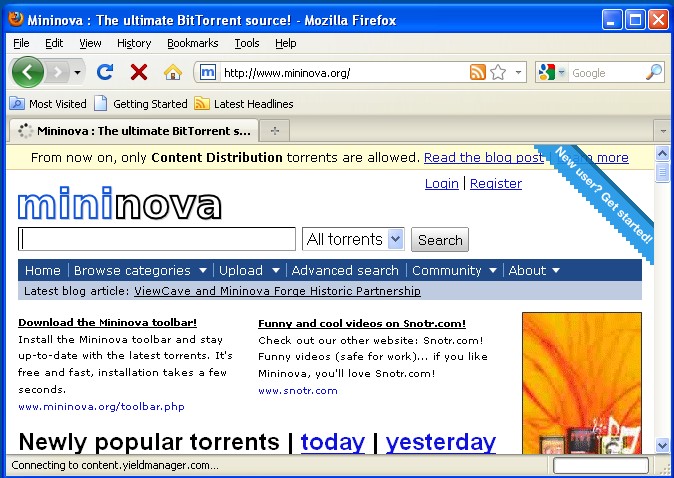The width and height of the screenshot is (674, 478).
Task: Click the torrent search text field
Action: 157,239
